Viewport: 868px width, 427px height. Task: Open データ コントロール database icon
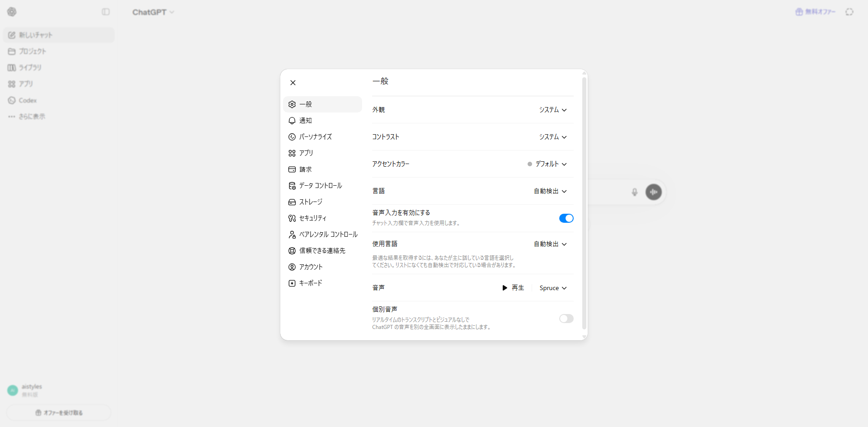[292, 186]
